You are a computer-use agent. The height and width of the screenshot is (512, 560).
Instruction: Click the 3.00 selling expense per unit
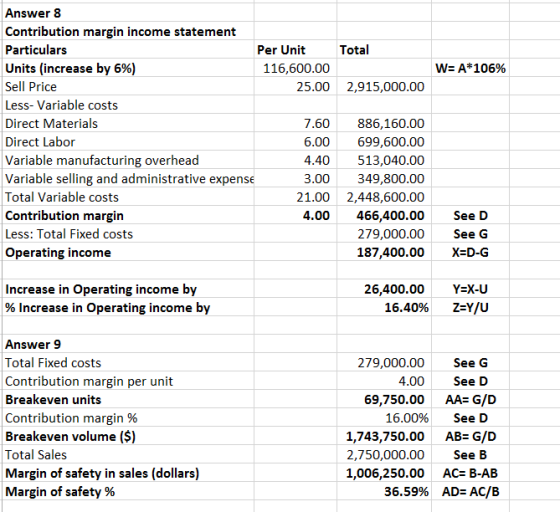point(317,179)
